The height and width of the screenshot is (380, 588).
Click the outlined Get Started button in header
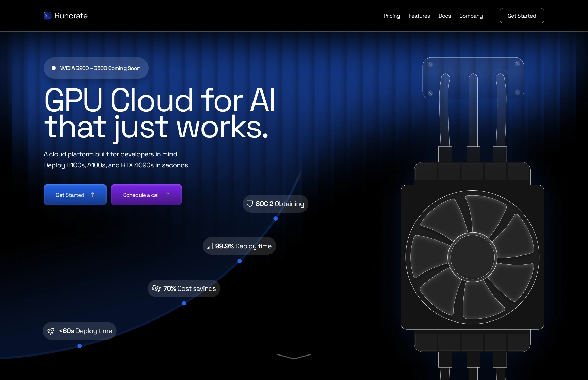point(522,16)
